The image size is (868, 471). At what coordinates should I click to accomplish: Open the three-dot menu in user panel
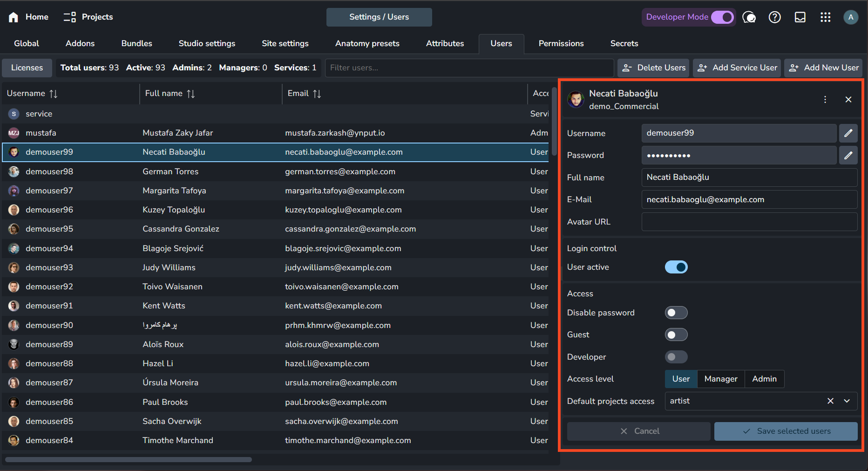[x=825, y=100]
